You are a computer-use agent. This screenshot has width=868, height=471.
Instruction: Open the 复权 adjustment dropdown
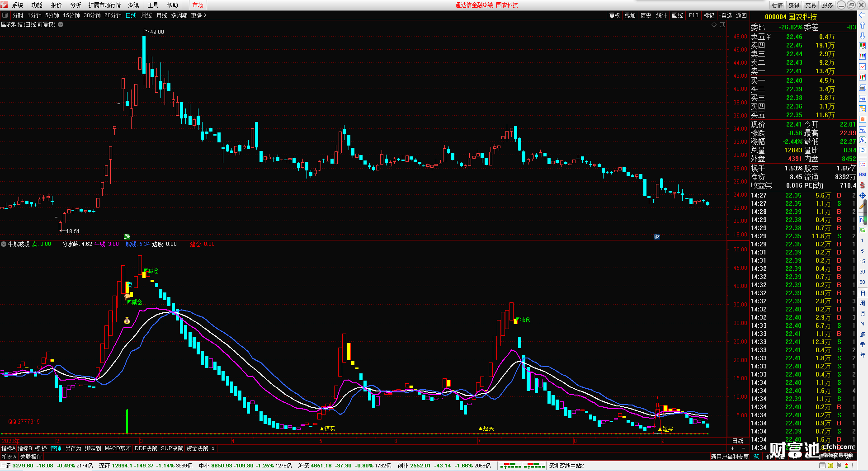coord(614,15)
